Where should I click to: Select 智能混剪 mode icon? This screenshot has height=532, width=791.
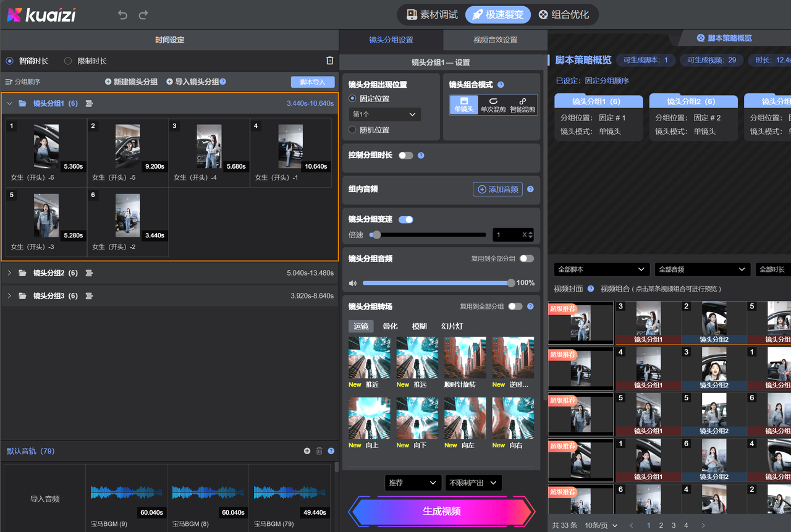[523, 104]
